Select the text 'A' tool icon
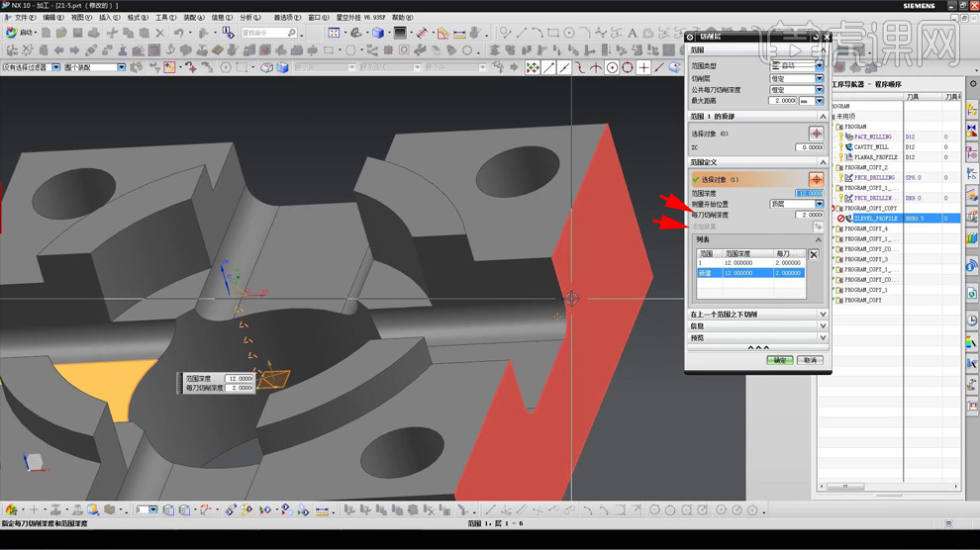980x550 pixels. (x=633, y=33)
